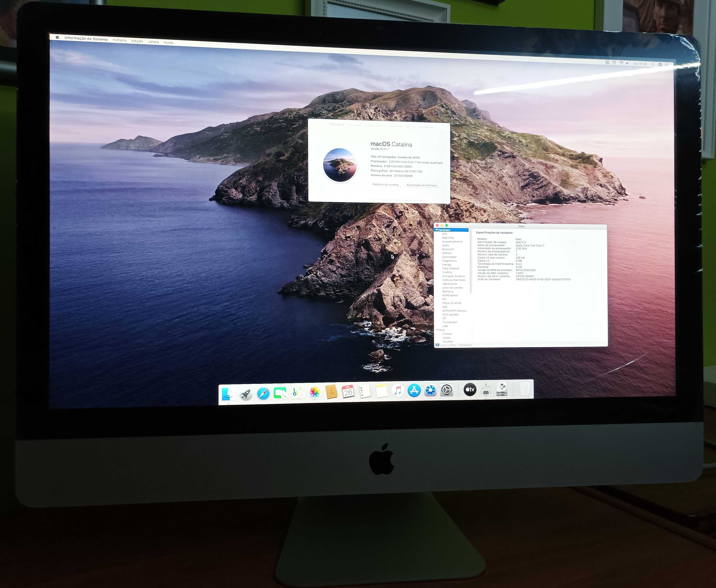This screenshot has height=588, width=716.
Task: Open Photos flower icon in Dock
Action: click(x=315, y=392)
